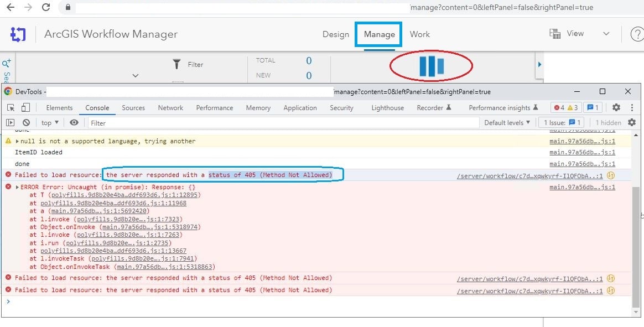
Task: Click the Search sidebar magnifier icon
Action: click(x=7, y=63)
